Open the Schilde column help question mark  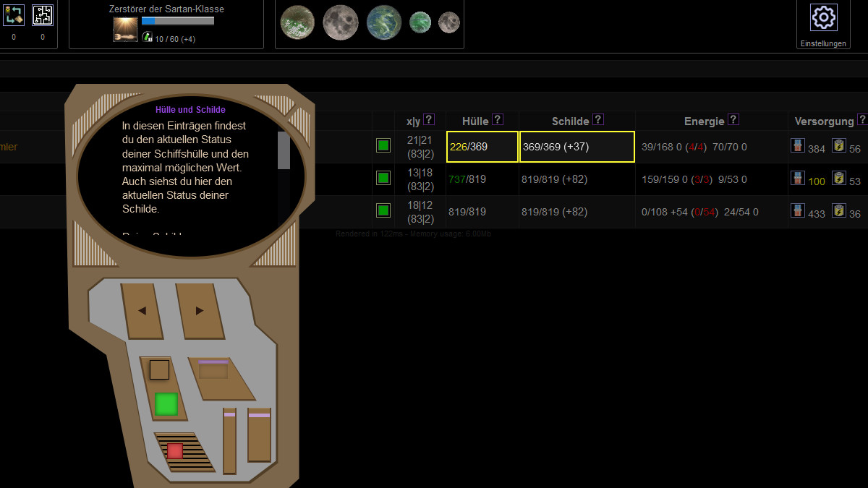coord(597,119)
